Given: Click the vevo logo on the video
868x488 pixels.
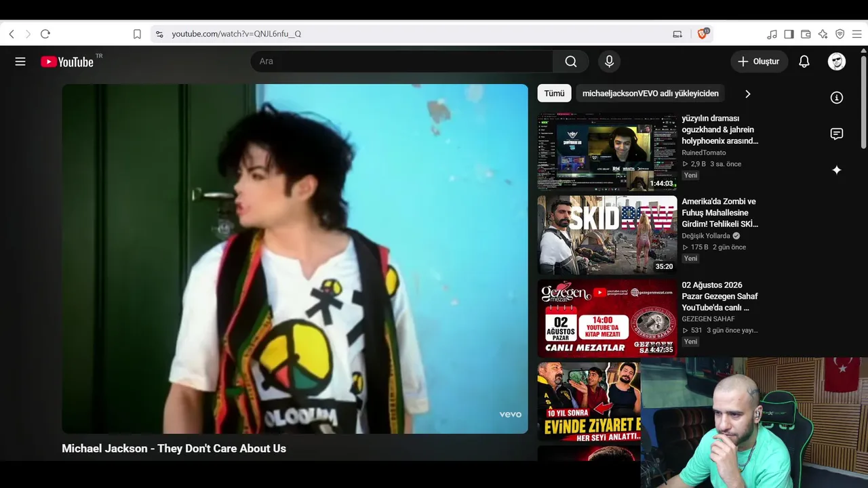Looking at the screenshot, I should [511, 414].
